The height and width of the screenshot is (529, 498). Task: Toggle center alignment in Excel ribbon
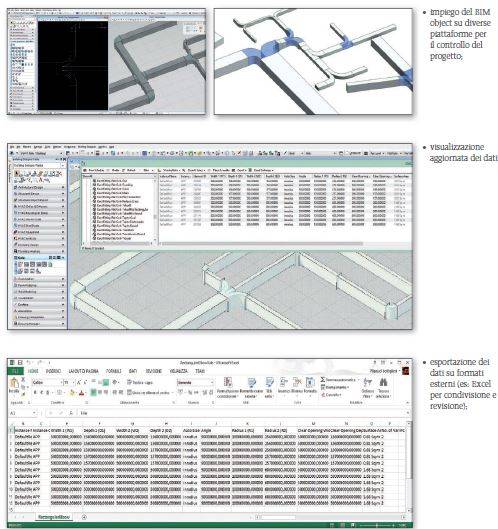click(x=100, y=392)
